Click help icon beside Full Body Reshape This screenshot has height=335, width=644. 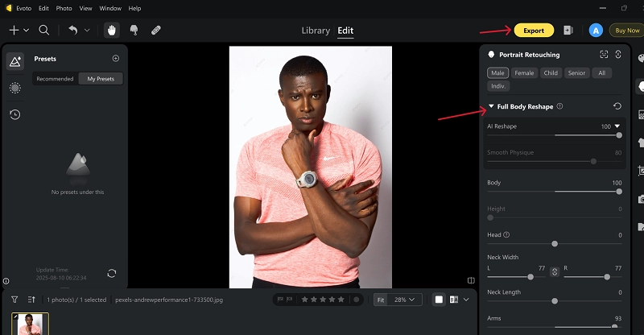(x=559, y=106)
